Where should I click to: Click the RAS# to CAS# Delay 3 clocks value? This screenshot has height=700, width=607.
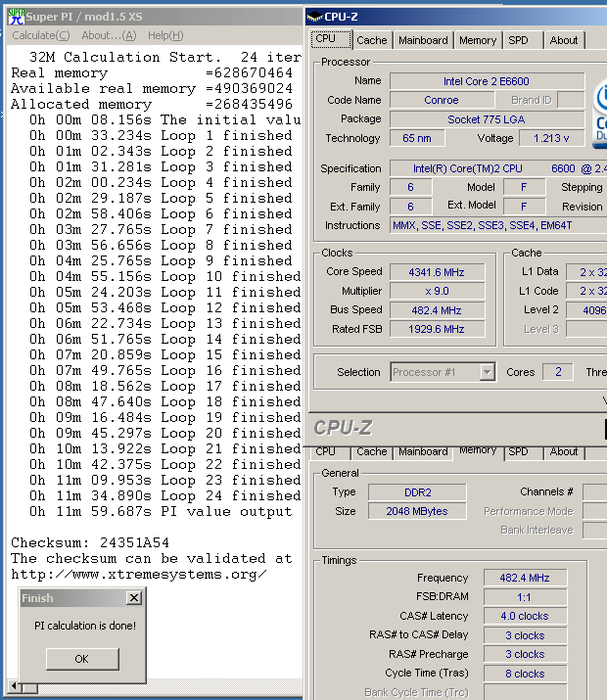click(526, 635)
